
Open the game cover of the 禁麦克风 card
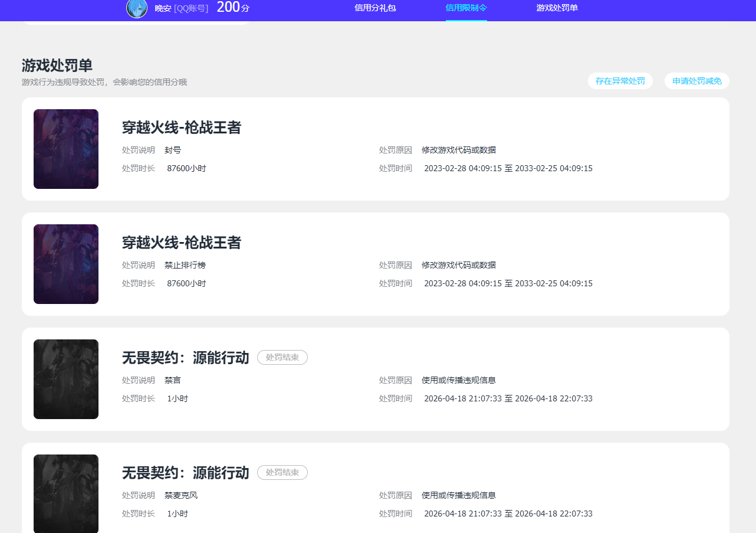(66, 493)
